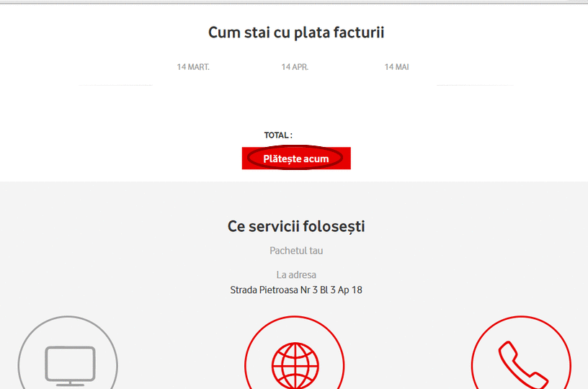Image resolution: width=588 pixels, height=389 pixels.
Task: Click the Pachetul tau label
Action: click(296, 251)
